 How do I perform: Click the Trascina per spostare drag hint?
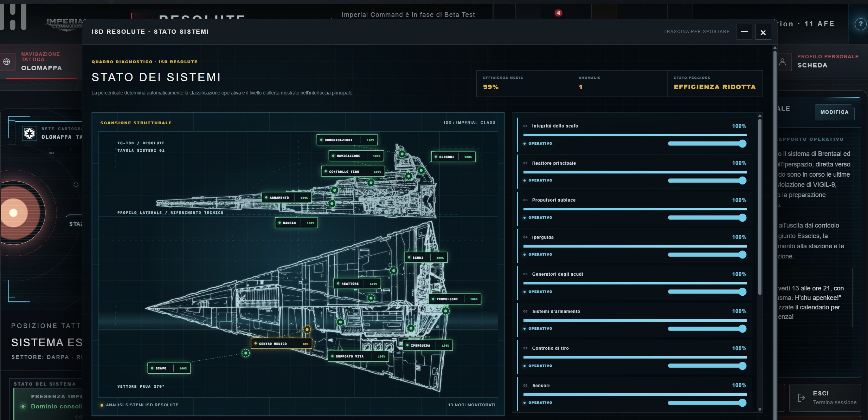tap(696, 32)
